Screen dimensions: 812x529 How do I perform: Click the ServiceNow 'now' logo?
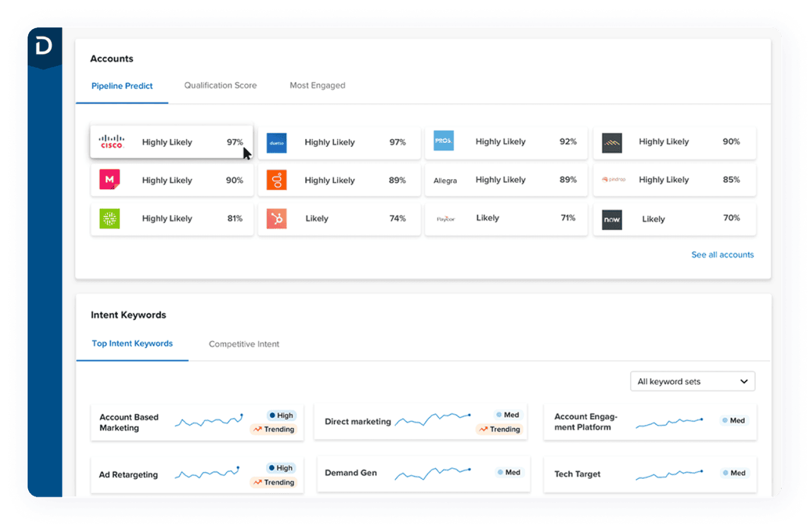(x=611, y=219)
